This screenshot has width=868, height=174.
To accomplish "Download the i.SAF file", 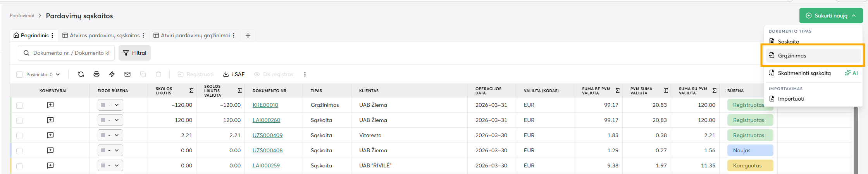I will [x=234, y=74].
